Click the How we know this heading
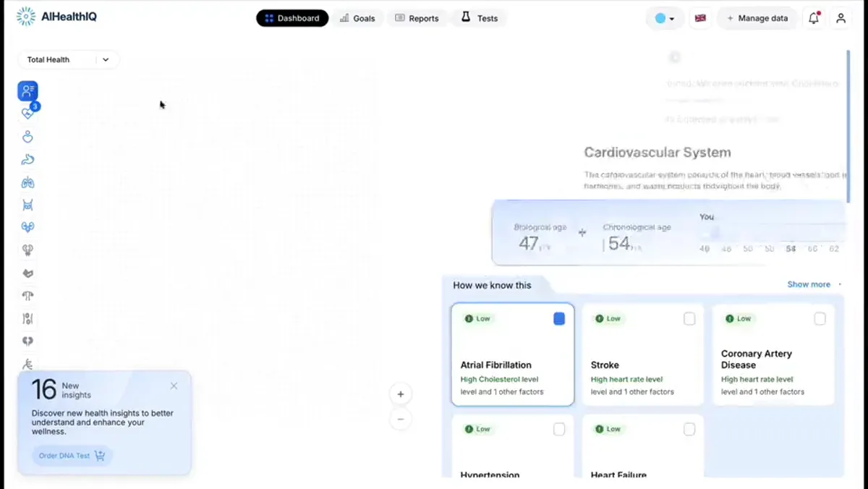The image size is (868, 489). (492, 285)
